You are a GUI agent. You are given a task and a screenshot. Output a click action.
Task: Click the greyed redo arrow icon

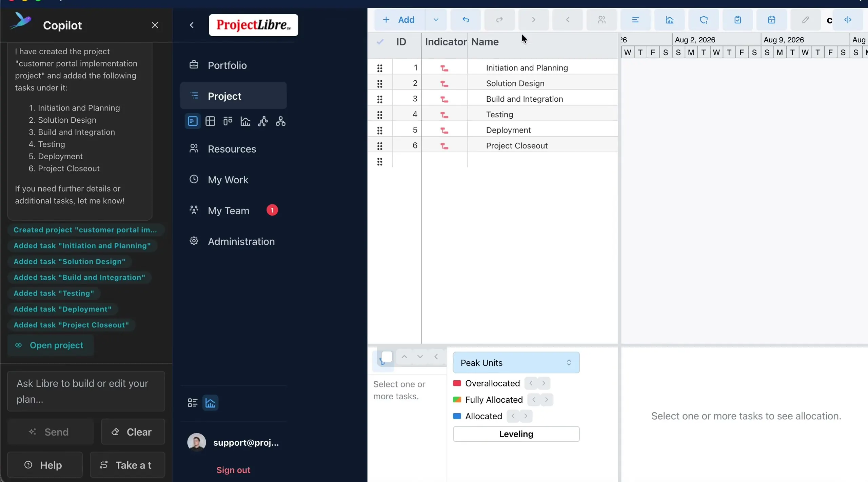499,20
